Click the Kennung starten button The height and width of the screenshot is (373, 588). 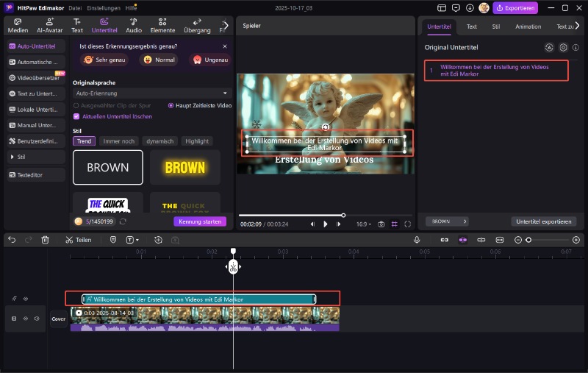tap(200, 221)
